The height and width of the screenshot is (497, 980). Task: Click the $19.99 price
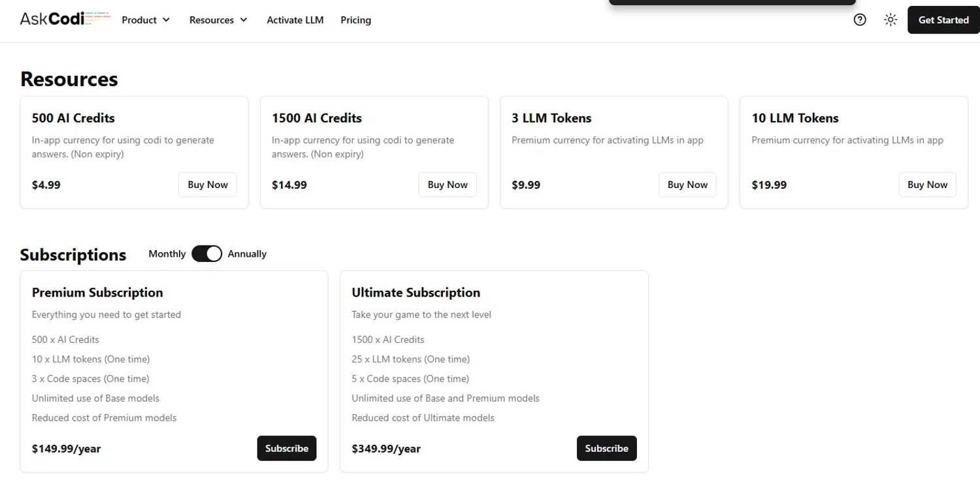coord(769,185)
